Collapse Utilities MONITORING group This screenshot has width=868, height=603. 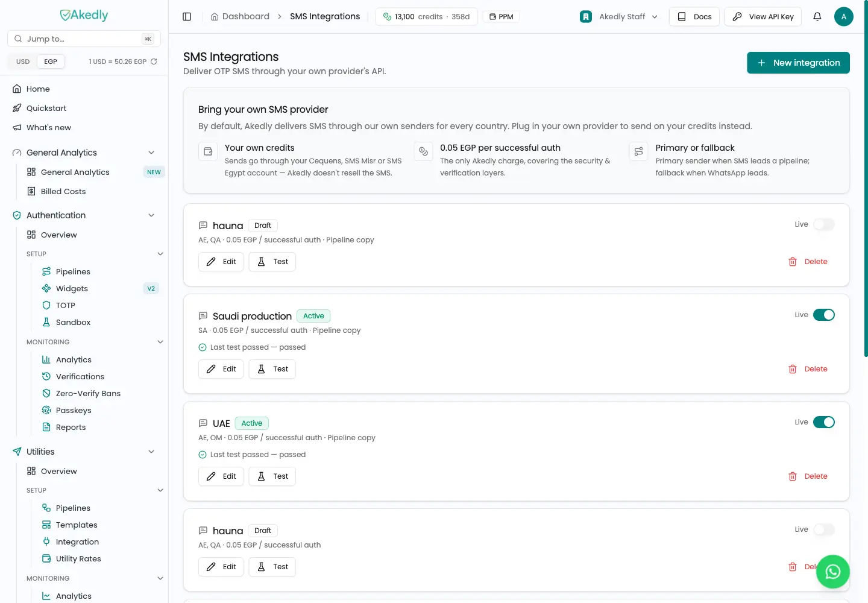pos(160,578)
